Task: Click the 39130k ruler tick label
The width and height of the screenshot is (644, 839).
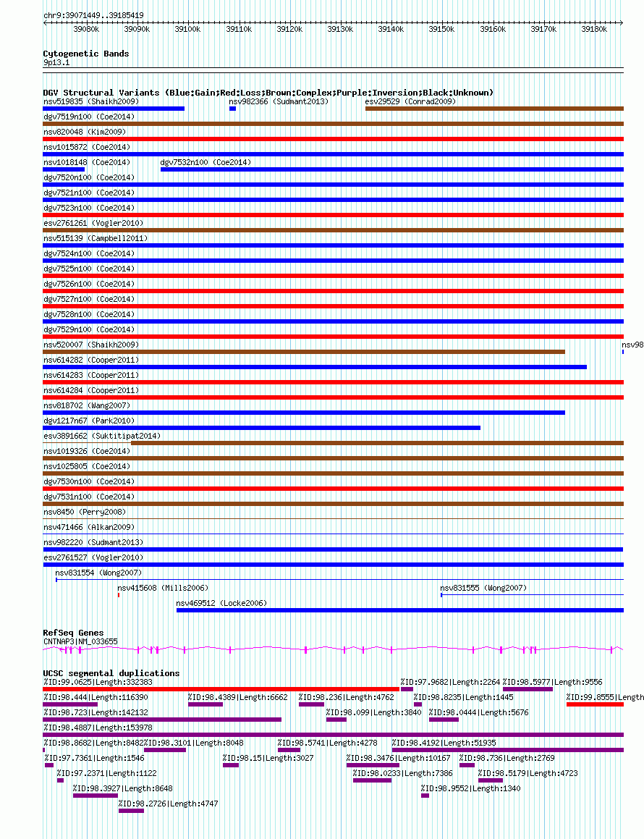Action: (340, 30)
